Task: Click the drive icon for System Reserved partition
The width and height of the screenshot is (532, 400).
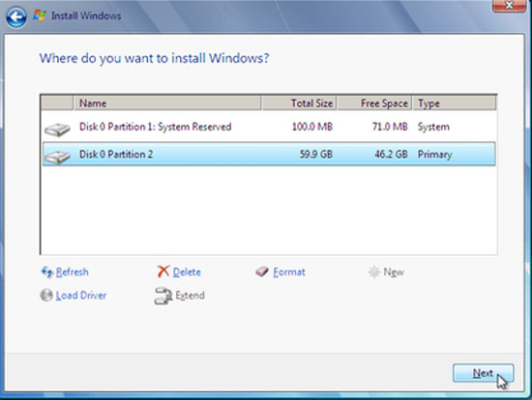Action: point(57,129)
